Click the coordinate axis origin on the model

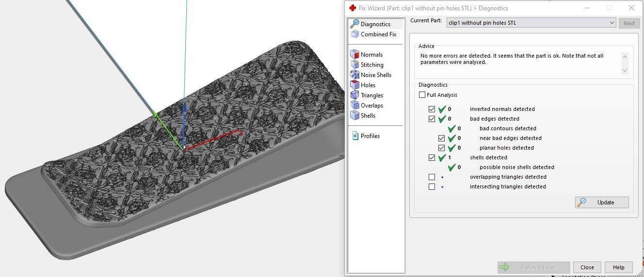pyautogui.click(x=184, y=147)
